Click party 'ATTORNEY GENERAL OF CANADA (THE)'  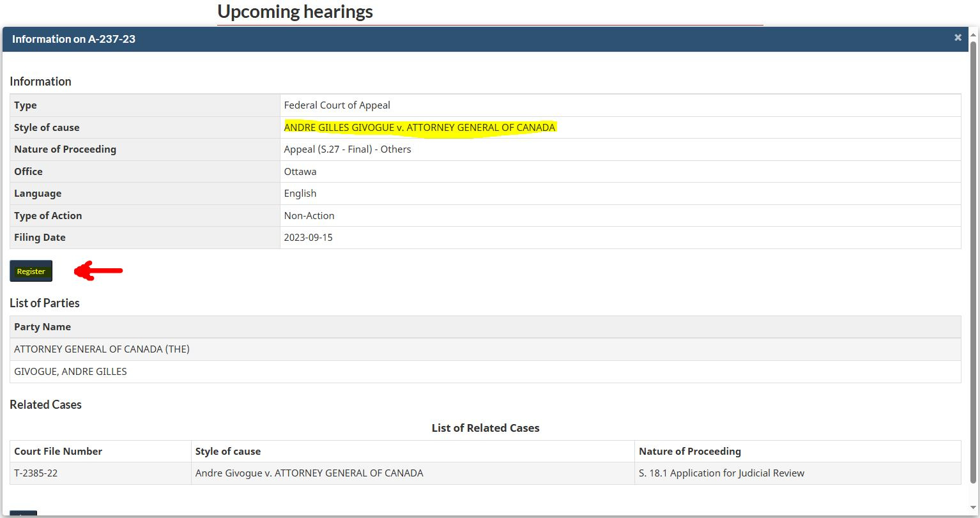(102, 349)
